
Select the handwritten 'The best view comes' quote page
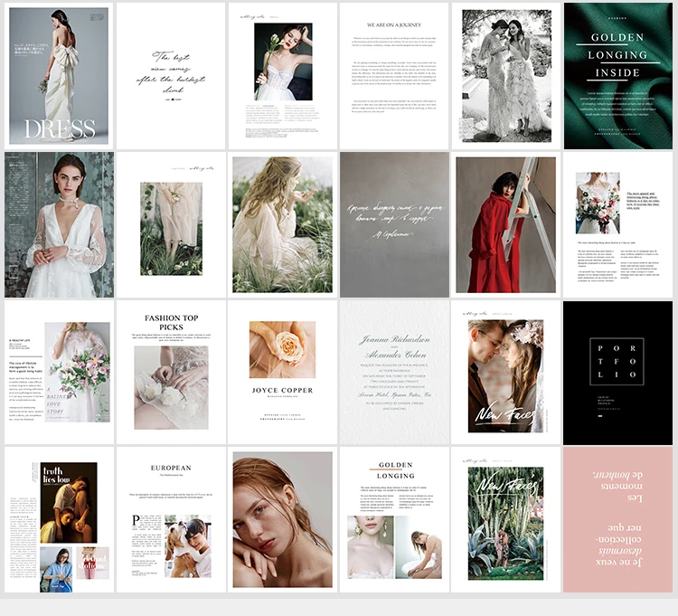[171, 76]
